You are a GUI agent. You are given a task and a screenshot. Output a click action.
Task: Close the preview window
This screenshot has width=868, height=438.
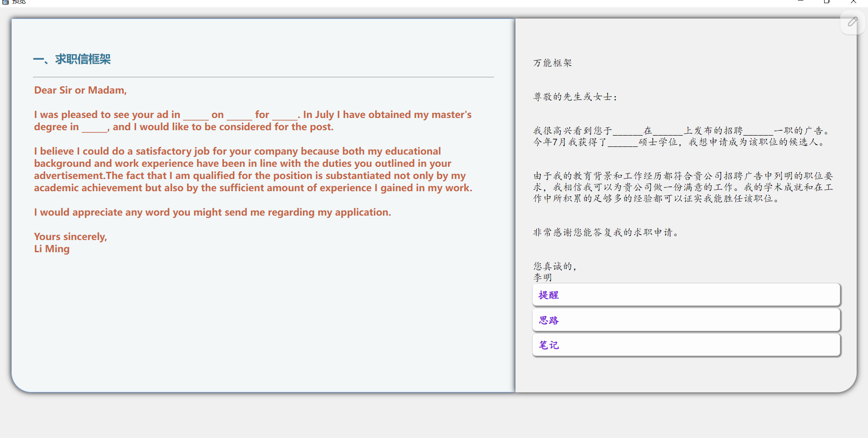[x=854, y=2]
